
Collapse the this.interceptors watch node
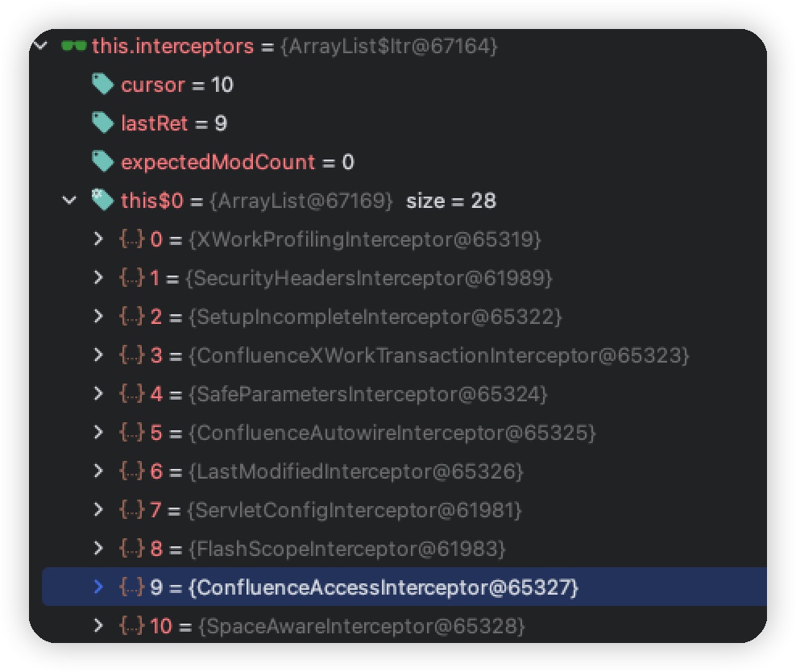[x=39, y=46]
